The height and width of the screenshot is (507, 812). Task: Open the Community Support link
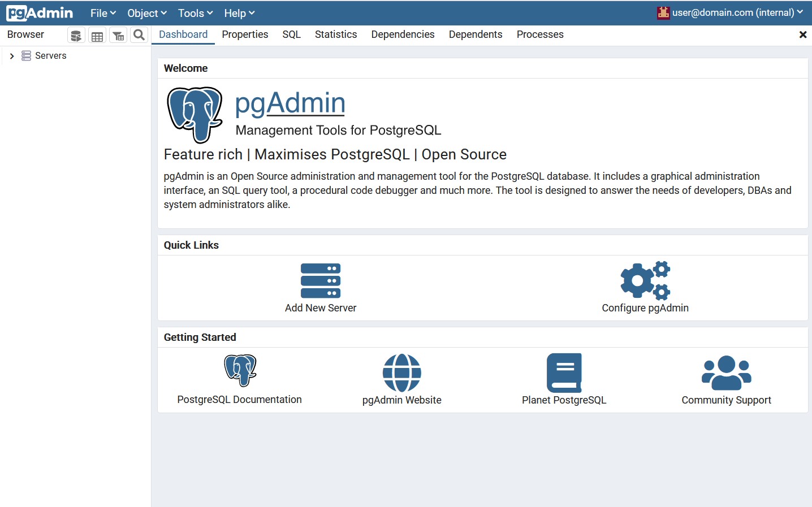click(x=727, y=400)
